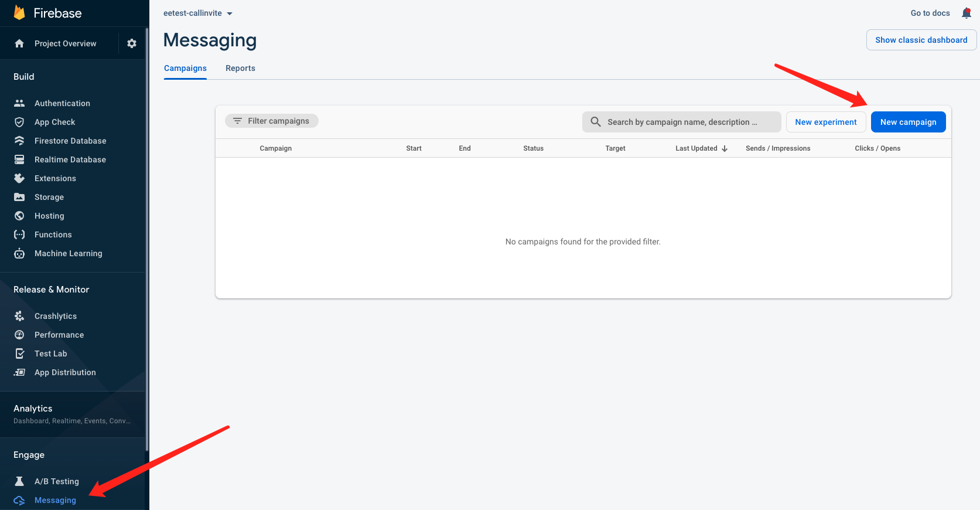
Task: Focus the campaign search field
Action: click(682, 122)
